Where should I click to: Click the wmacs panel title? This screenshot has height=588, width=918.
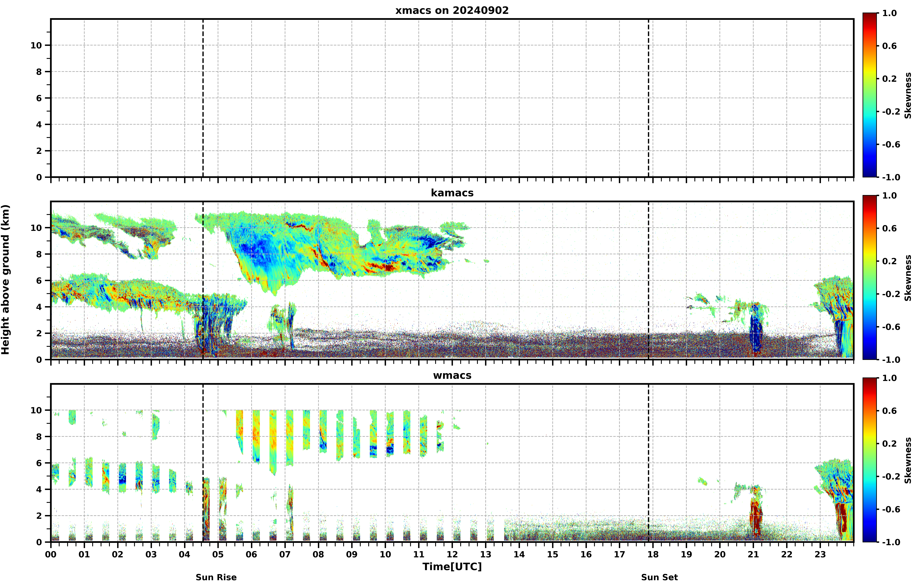452,375
